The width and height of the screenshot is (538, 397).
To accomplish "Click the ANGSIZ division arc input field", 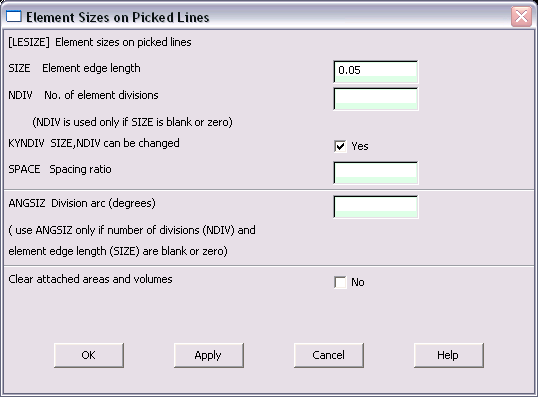I will 376,207.
